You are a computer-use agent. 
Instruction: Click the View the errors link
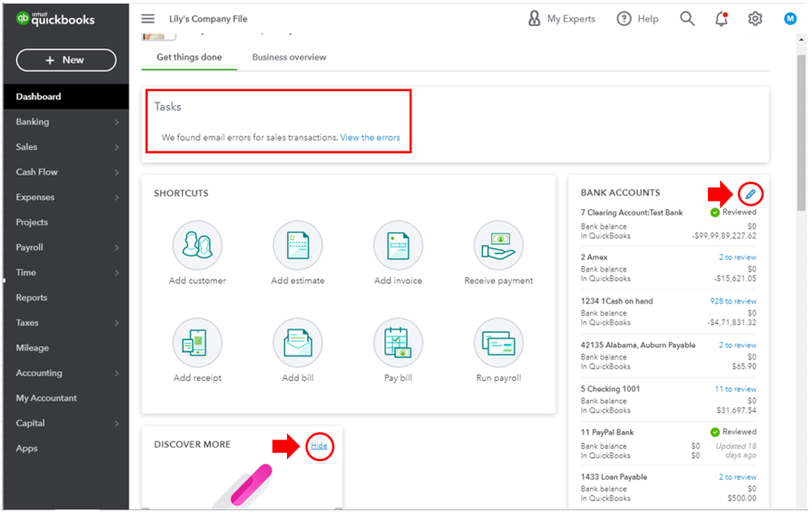[x=370, y=137]
